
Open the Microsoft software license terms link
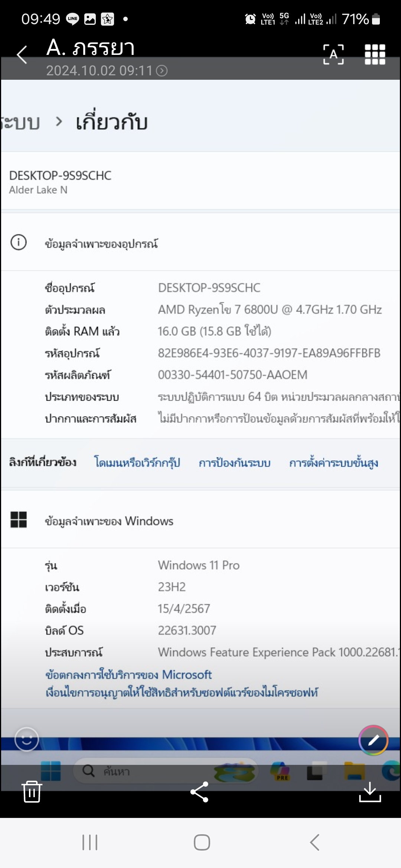click(182, 692)
